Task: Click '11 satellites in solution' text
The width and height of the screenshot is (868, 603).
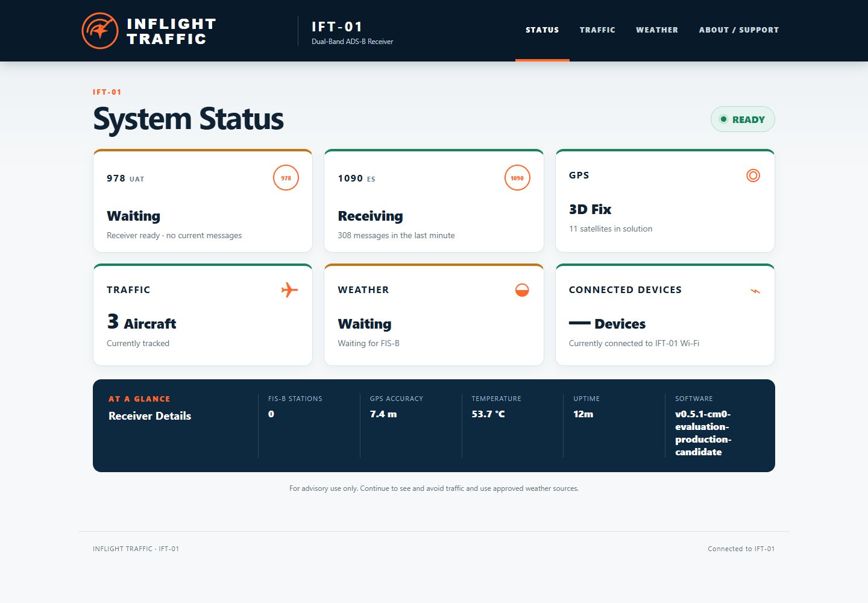Action: coord(611,229)
